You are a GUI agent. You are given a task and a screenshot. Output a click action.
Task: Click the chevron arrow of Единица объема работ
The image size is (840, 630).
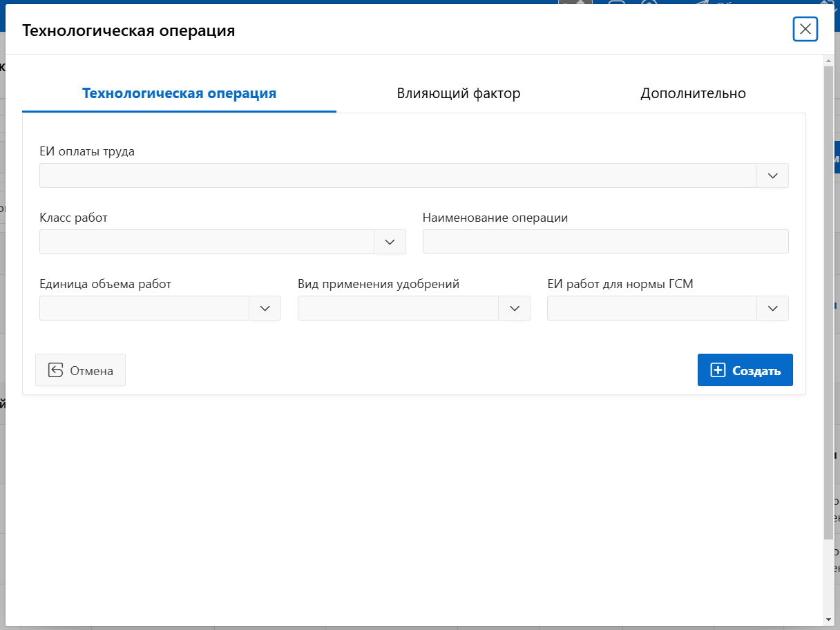click(265, 308)
